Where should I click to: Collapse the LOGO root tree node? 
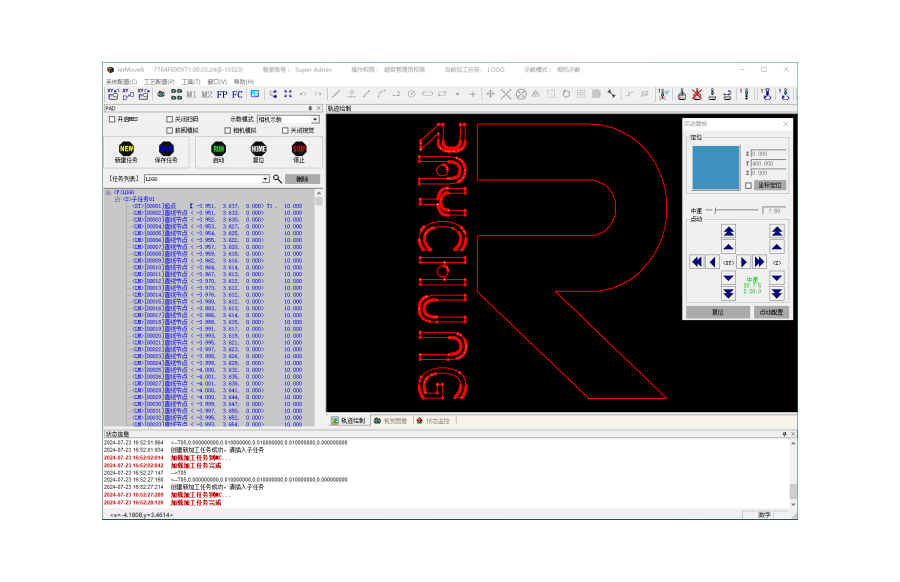[108, 192]
